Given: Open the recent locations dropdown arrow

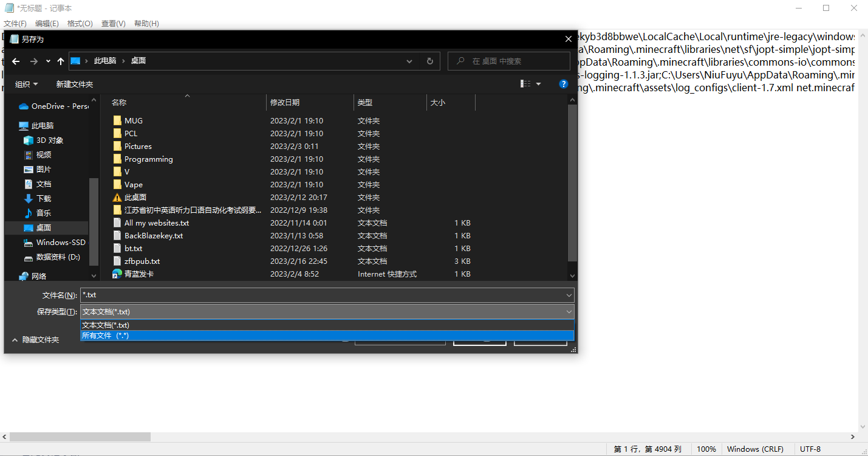Looking at the screenshot, I should pyautogui.click(x=48, y=61).
